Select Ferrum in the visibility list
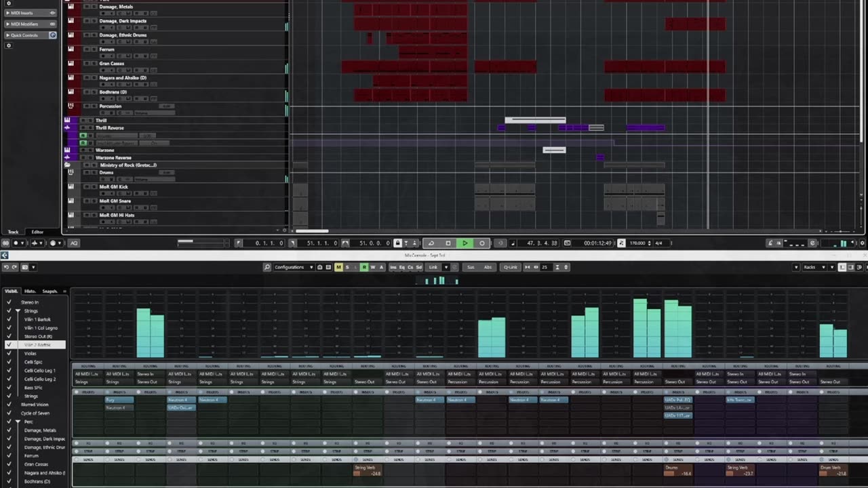Viewport: 868px width, 488px height. [31, 455]
